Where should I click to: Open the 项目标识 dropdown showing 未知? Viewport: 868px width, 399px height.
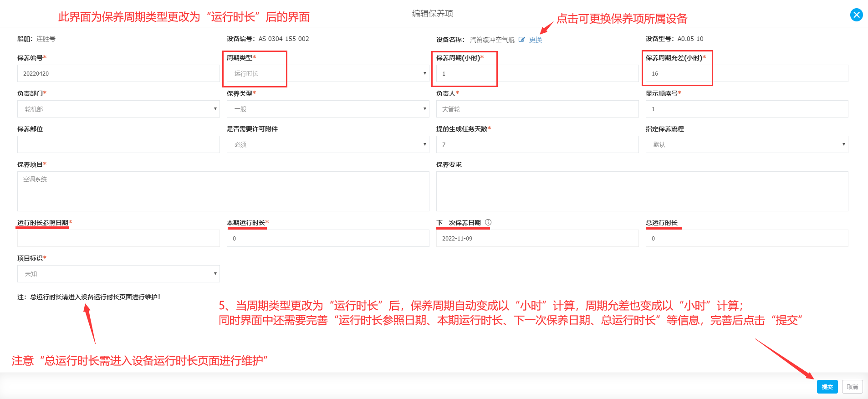(x=118, y=274)
